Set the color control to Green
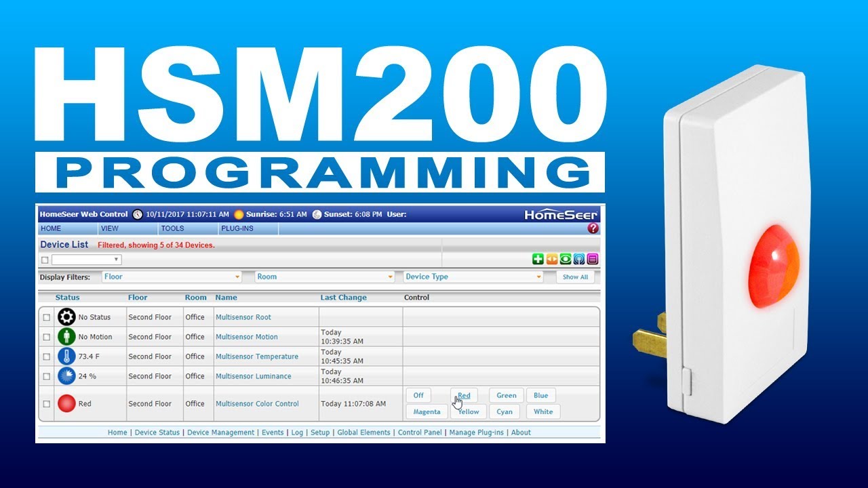The width and height of the screenshot is (868, 488). point(506,395)
